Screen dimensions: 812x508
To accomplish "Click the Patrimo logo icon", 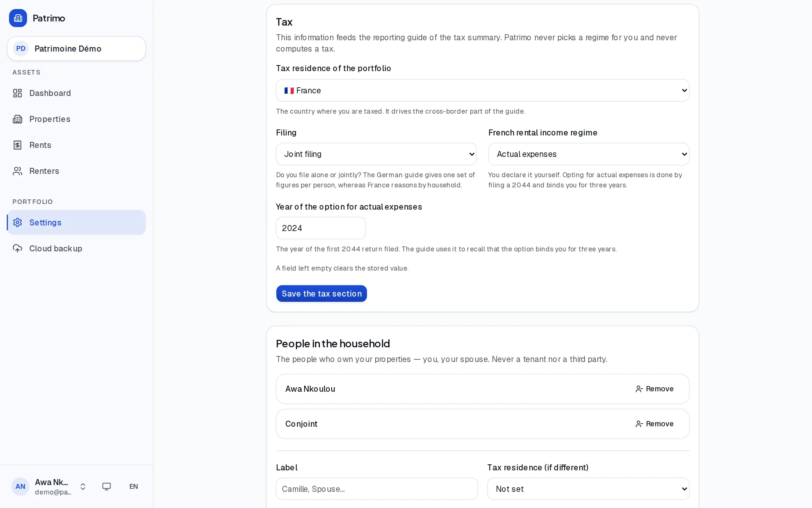I will click(18, 18).
